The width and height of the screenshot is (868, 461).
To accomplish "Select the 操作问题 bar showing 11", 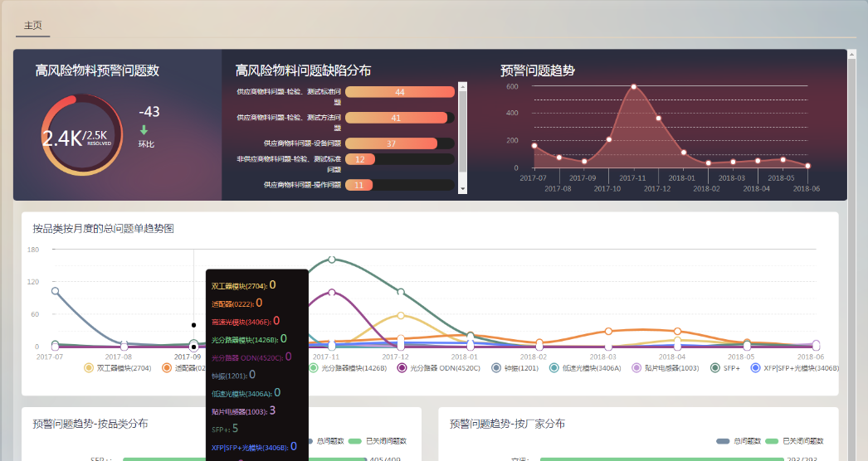I will point(358,185).
